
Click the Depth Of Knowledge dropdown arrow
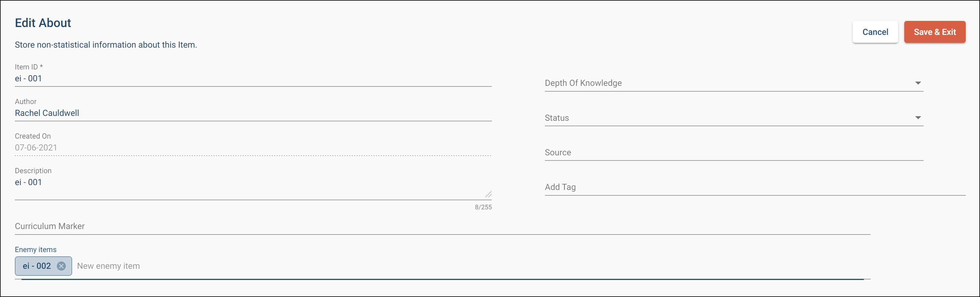tap(918, 83)
